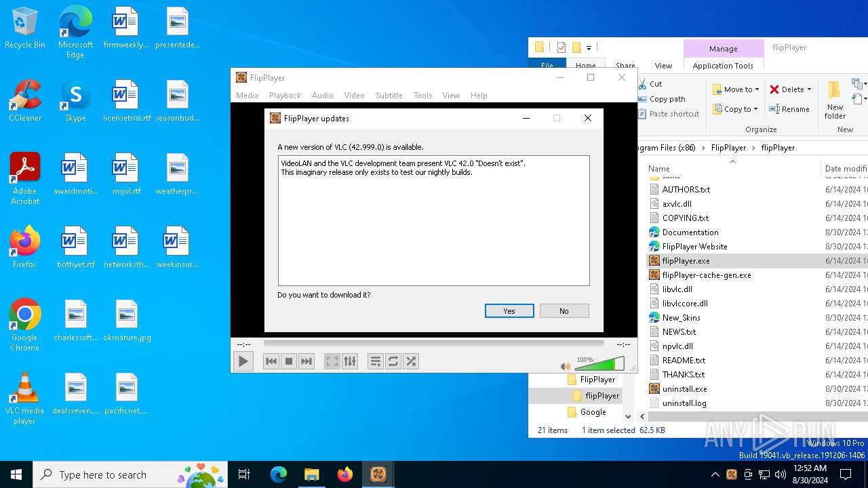Sort files by the Name column header

(658, 169)
